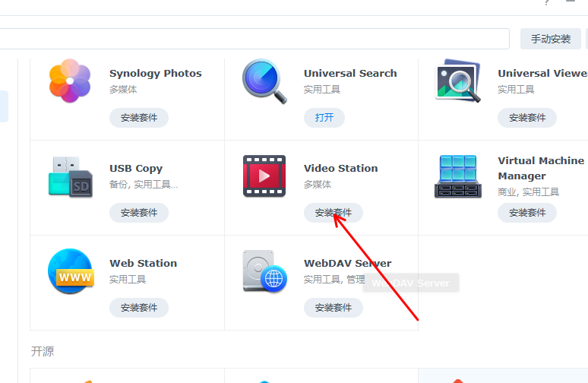Click the 手动安装 manual install button
Screen dimensions: 588x383
click(551, 39)
